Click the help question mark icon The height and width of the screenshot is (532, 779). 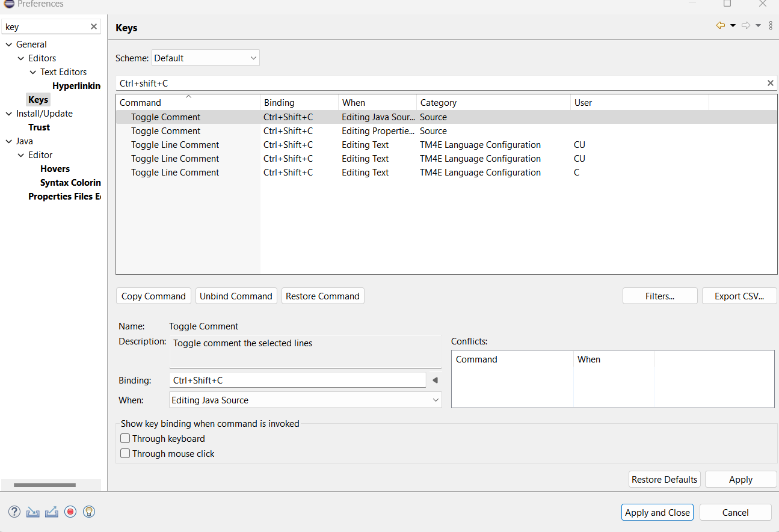click(x=14, y=512)
